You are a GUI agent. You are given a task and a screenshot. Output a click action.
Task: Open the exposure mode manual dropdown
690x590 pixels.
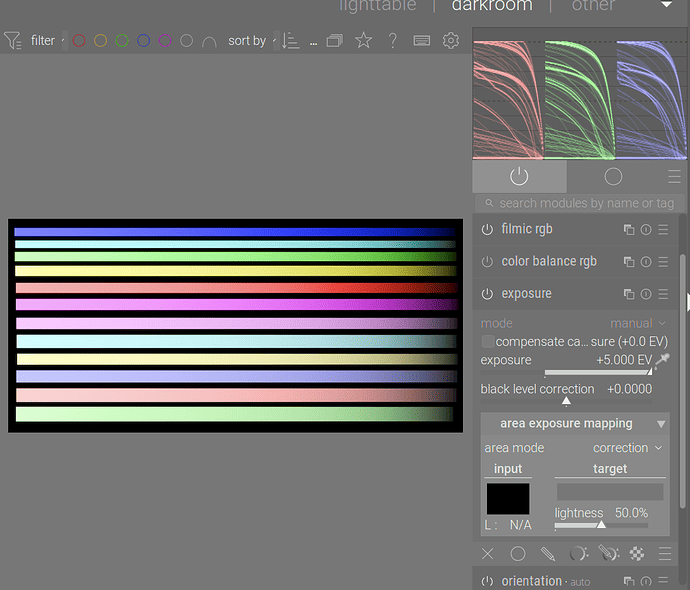(x=638, y=324)
